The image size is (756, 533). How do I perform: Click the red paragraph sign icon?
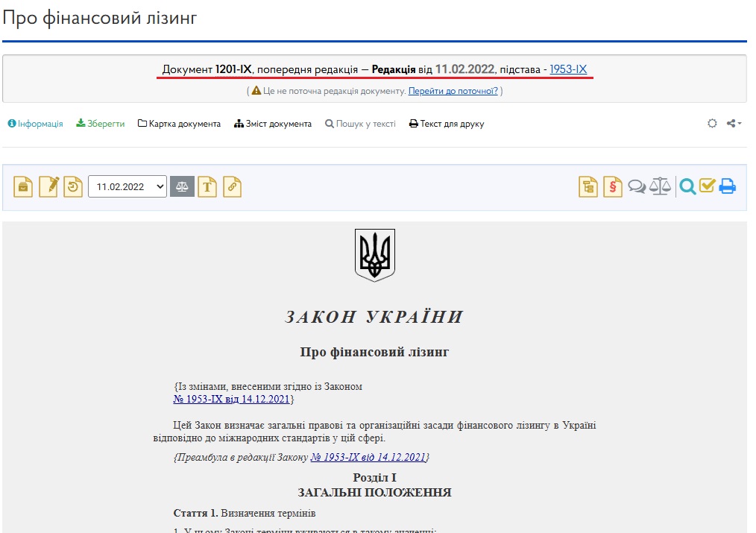(x=613, y=186)
